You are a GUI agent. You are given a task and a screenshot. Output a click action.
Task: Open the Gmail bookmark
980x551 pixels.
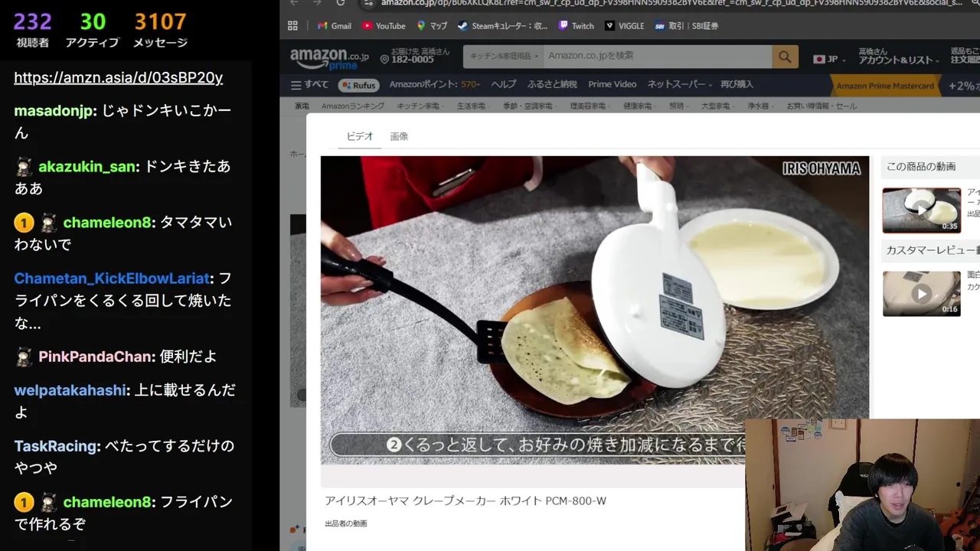[335, 26]
